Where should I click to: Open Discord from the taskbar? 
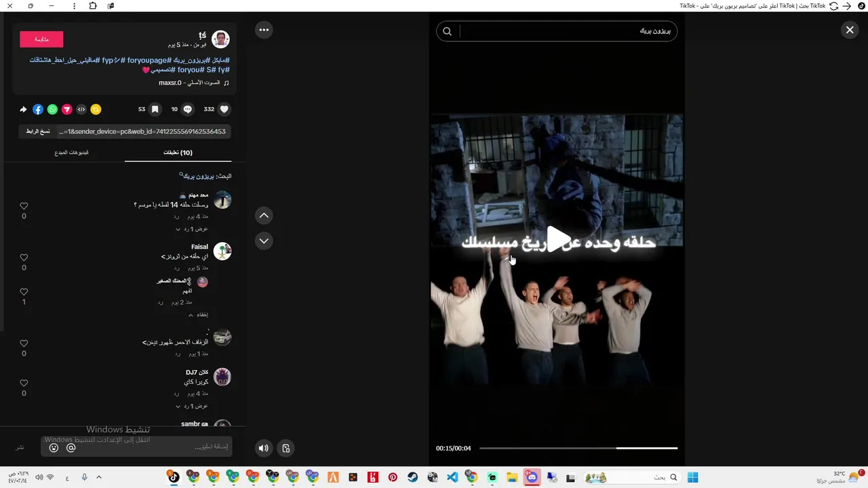(532, 478)
